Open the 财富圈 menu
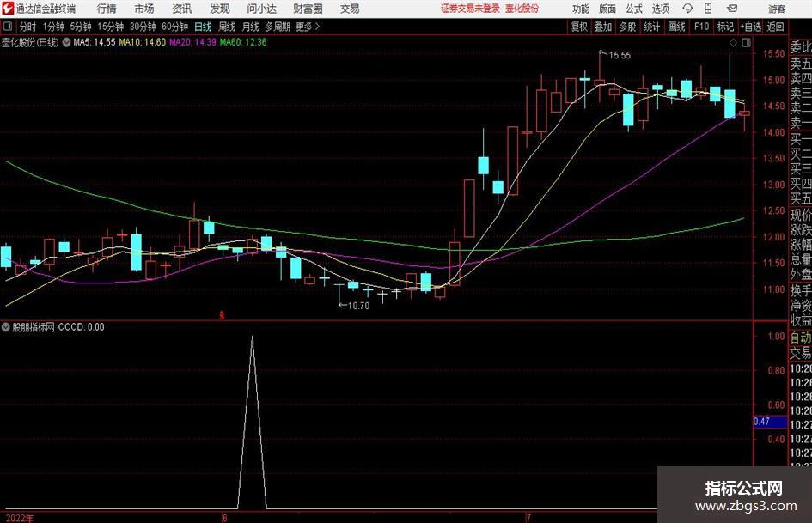Screen dimensions: 812x523 click(x=308, y=9)
